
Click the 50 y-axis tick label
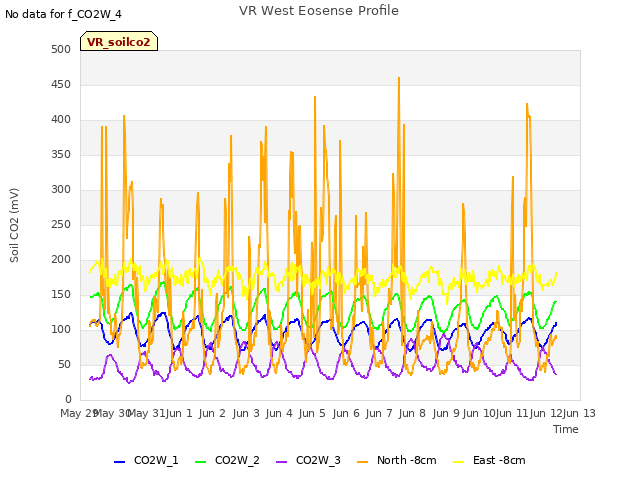point(64,364)
